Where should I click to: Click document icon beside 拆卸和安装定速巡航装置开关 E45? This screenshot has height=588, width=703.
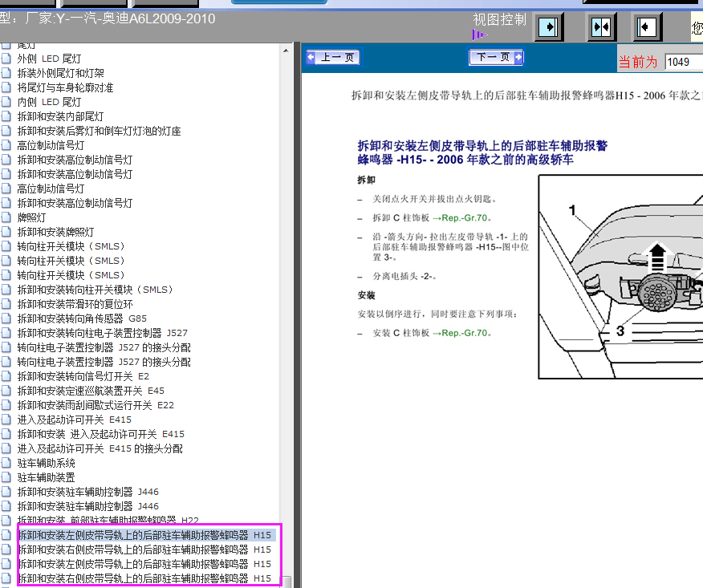pyautogui.click(x=6, y=391)
